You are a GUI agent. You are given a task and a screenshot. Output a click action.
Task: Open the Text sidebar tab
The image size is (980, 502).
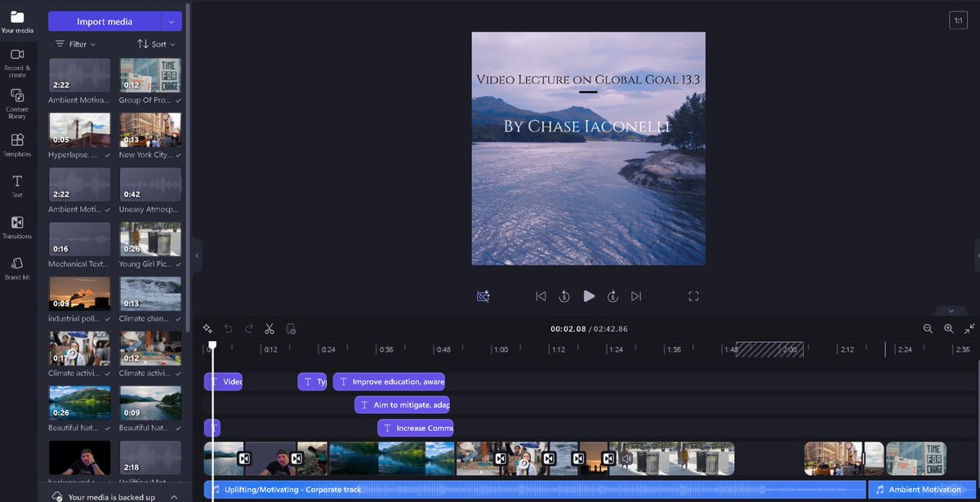pos(17,186)
